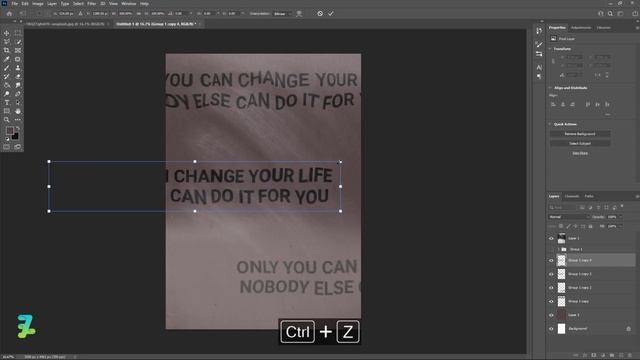640x360 pixels.
Task: Open the Edit Toolbar three-dots icon
Action: (18, 120)
